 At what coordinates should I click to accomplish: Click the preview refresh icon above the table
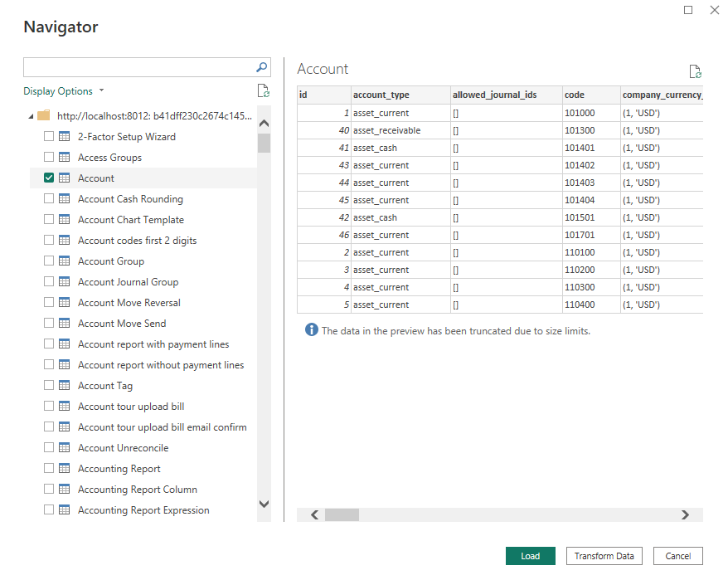point(695,72)
